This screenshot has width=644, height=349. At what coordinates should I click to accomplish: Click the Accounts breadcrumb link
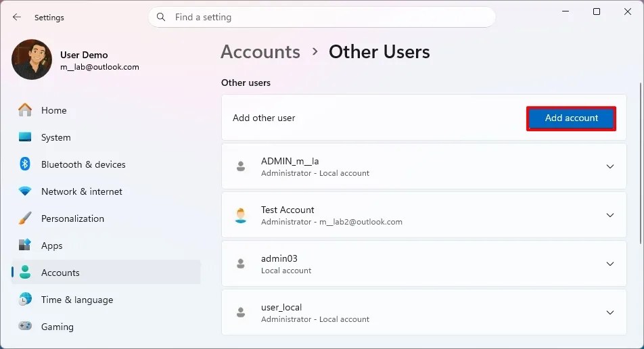pyautogui.click(x=260, y=52)
